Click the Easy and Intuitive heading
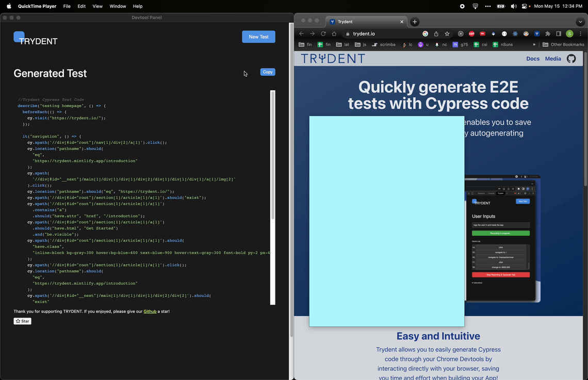The image size is (588, 380). 438,336
